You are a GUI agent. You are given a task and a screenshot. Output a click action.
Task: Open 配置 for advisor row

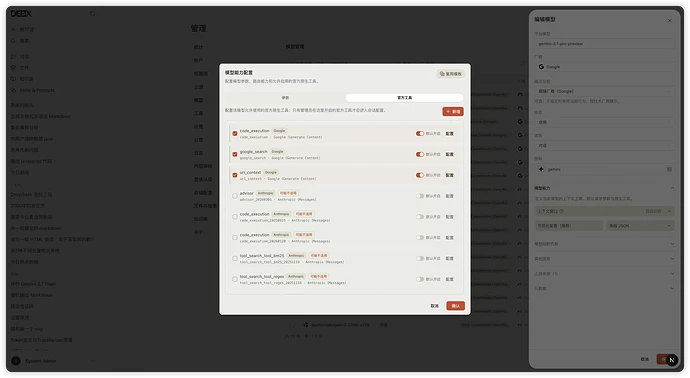449,196
